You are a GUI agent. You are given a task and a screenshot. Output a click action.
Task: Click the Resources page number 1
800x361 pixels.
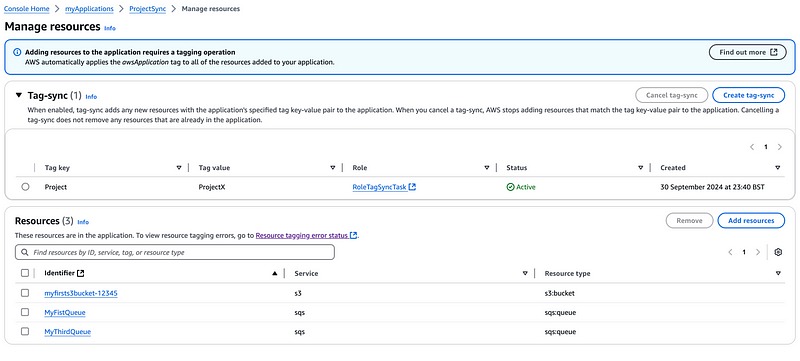coord(744,252)
